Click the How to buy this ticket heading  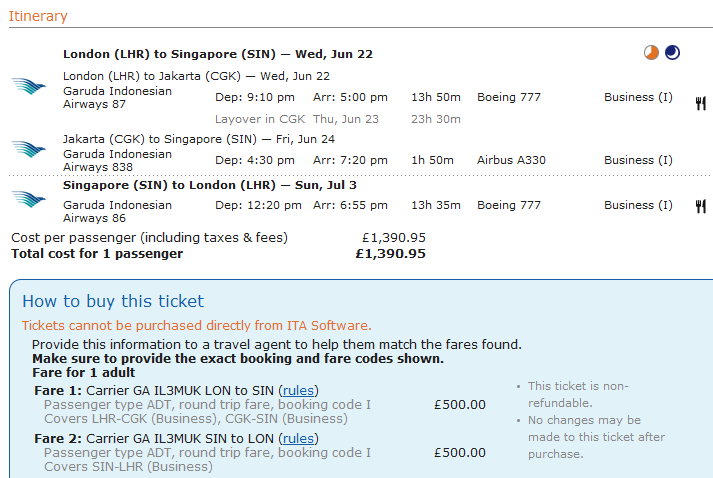(x=113, y=302)
